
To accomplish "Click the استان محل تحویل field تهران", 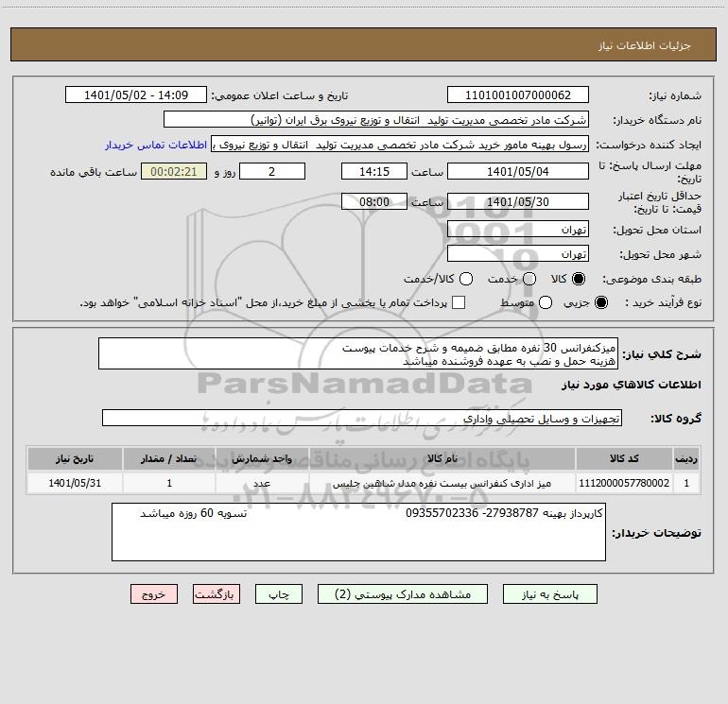I will (518, 229).
